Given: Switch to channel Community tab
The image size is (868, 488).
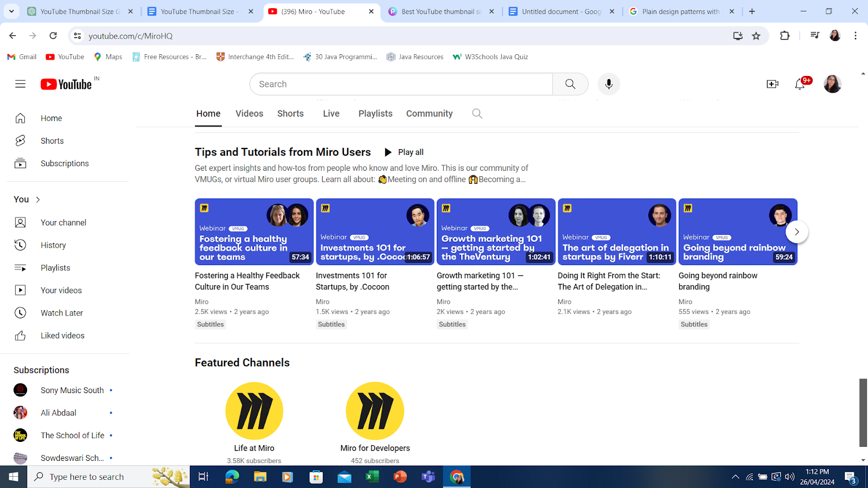Looking at the screenshot, I should click(x=429, y=113).
